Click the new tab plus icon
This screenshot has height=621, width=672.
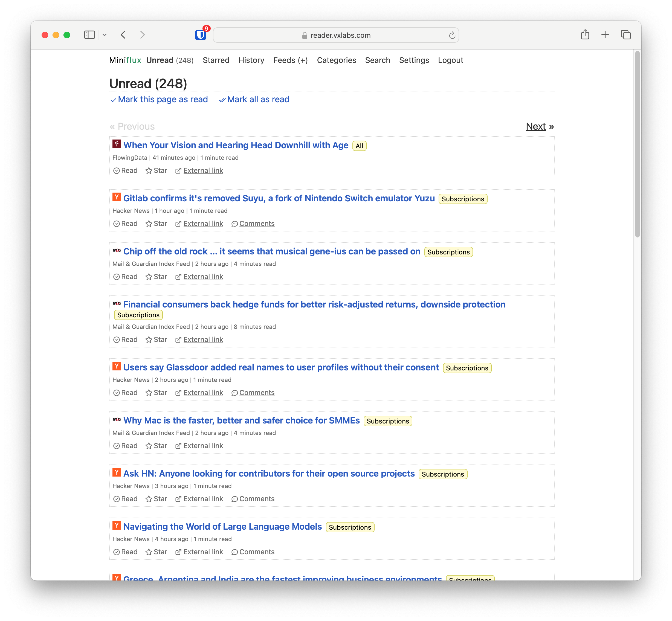click(605, 35)
